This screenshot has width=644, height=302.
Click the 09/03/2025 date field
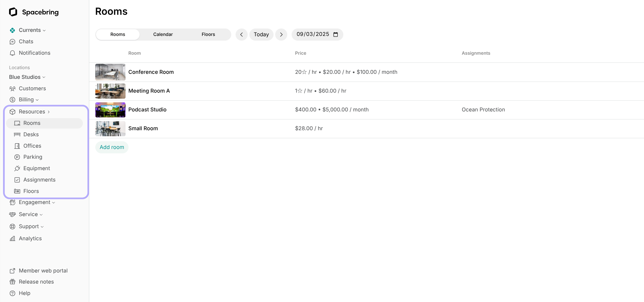pyautogui.click(x=317, y=35)
